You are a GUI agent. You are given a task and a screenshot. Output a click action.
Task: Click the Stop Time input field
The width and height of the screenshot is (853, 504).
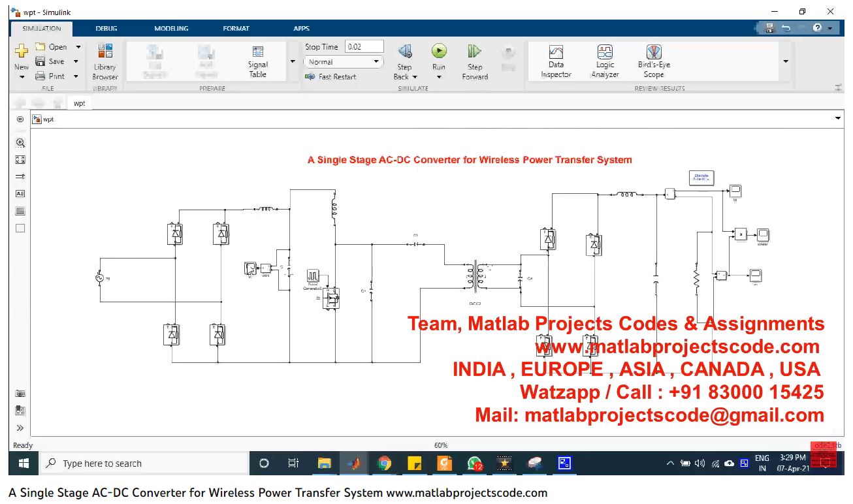click(x=363, y=47)
